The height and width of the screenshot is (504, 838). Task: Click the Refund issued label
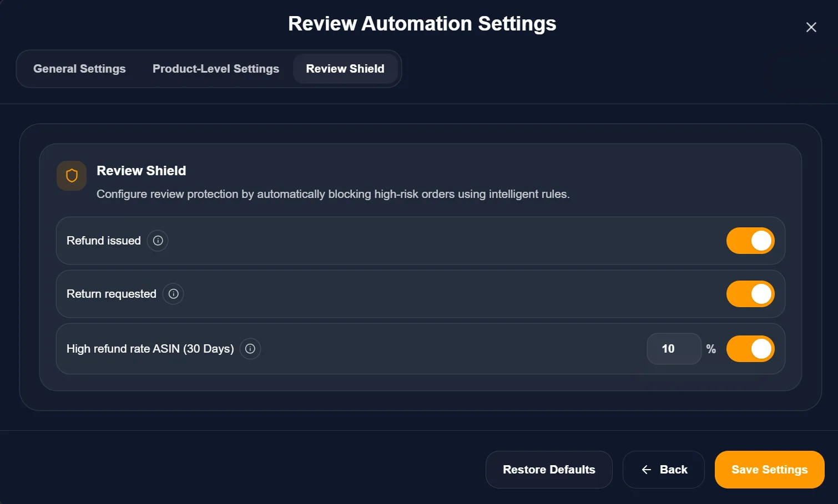tap(104, 241)
